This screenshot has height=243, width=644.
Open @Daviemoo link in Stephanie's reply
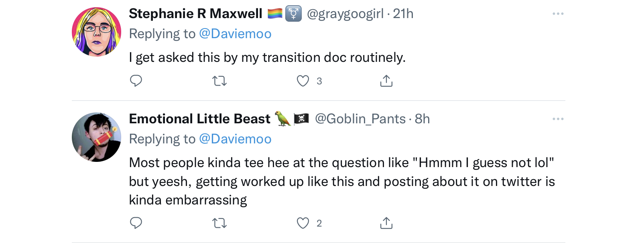pos(235,34)
